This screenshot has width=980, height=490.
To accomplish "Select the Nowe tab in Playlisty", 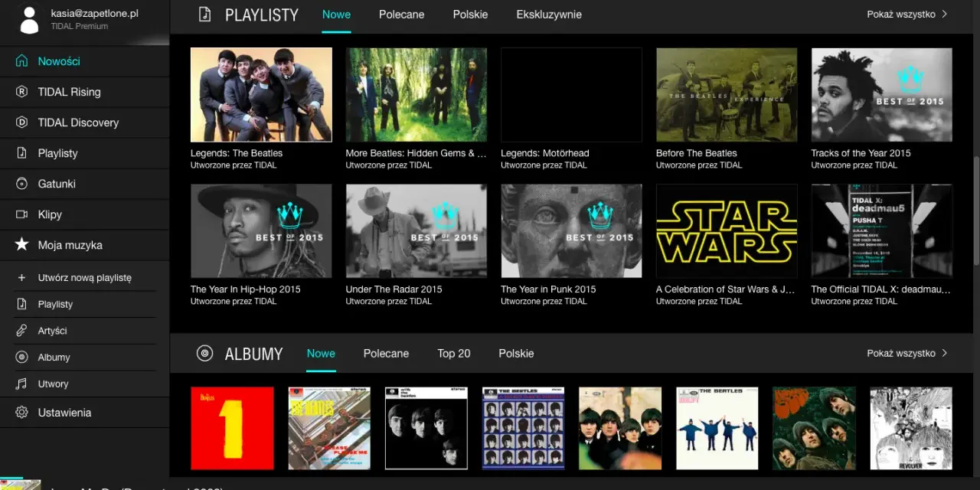I will point(336,15).
